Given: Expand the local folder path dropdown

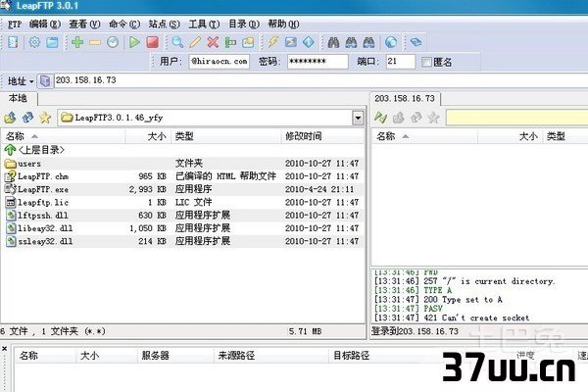Looking at the screenshot, I should click(358, 118).
